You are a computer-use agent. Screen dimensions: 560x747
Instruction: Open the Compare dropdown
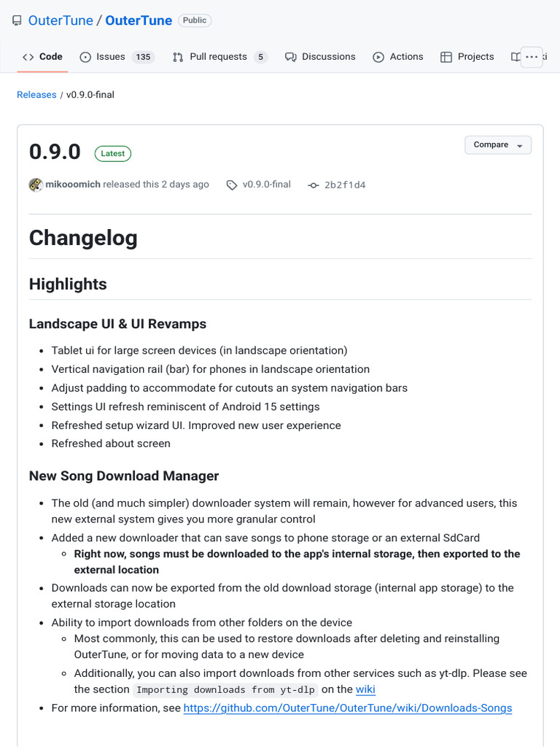[x=498, y=145]
